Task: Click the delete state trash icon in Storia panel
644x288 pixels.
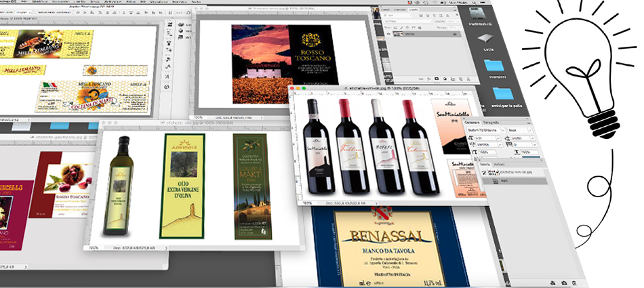Action: [574, 283]
